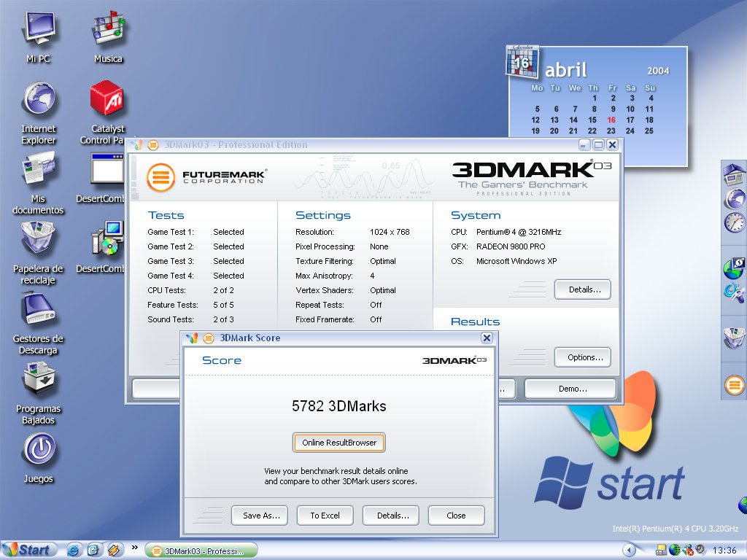
Task: Open the Catalyst Control Panel ATI icon
Action: pyautogui.click(x=107, y=100)
